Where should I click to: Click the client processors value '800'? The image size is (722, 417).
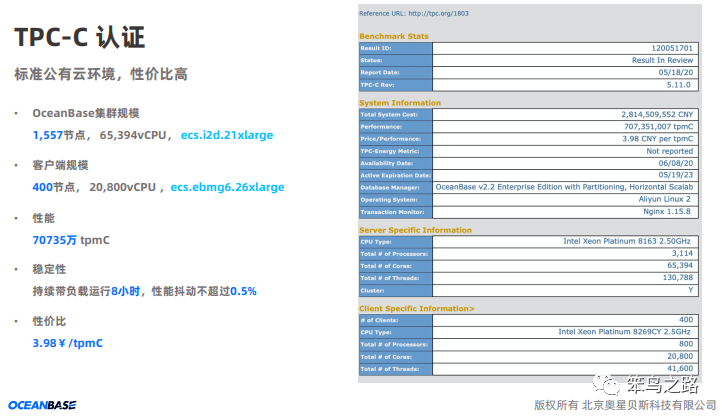pyautogui.click(x=686, y=344)
